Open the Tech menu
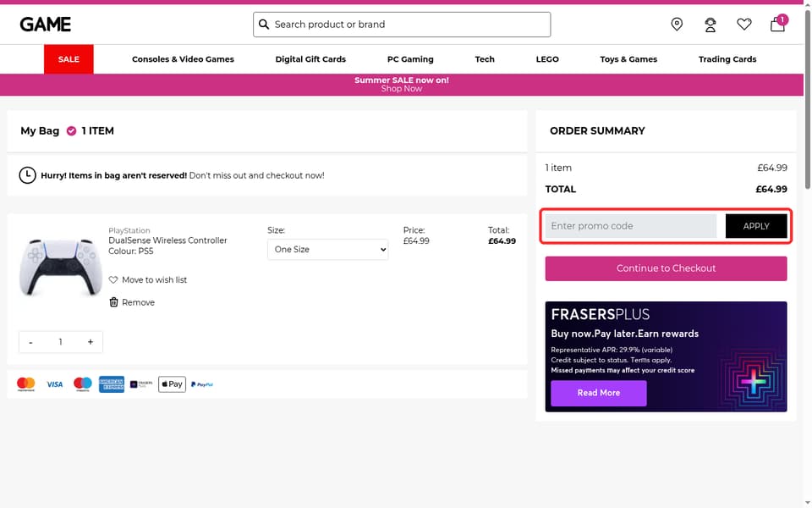812x508 pixels. pyautogui.click(x=485, y=59)
